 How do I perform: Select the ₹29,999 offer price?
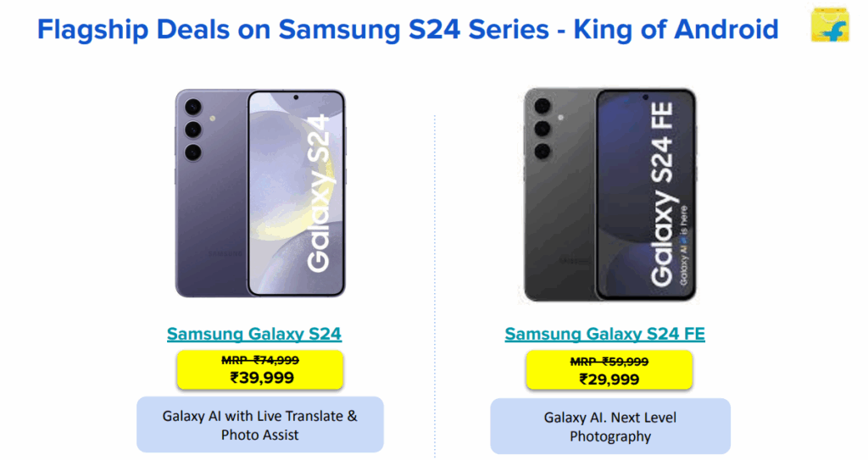[609, 379]
